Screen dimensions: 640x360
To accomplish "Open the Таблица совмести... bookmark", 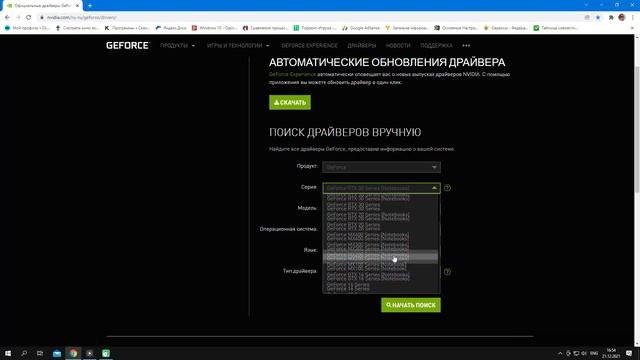I will point(556,28).
